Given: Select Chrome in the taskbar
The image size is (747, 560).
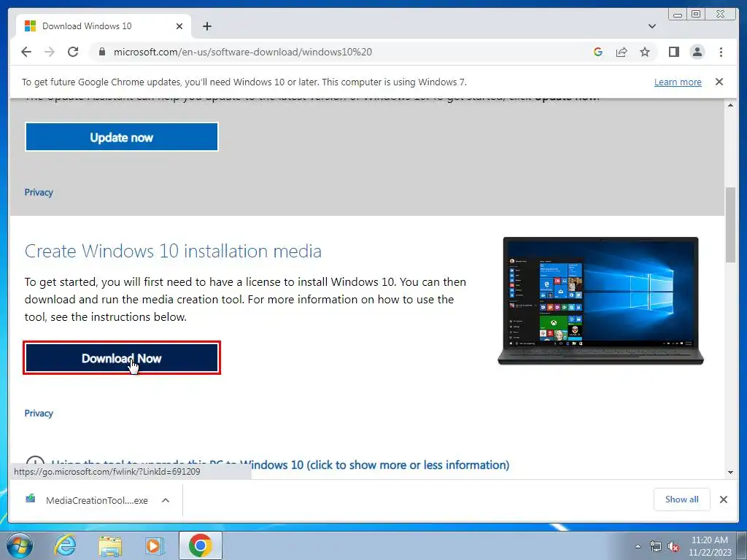Looking at the screenshot, I should [x=200, y=545].
